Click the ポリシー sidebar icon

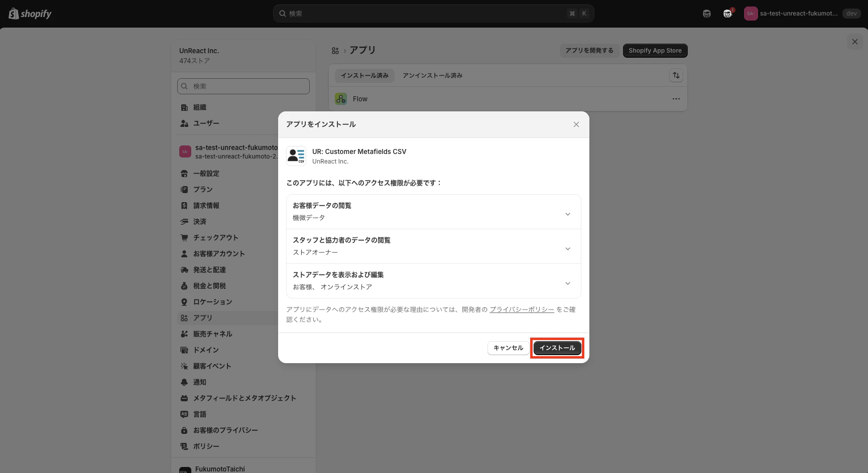pyautogui.click(x=184, y=446)
